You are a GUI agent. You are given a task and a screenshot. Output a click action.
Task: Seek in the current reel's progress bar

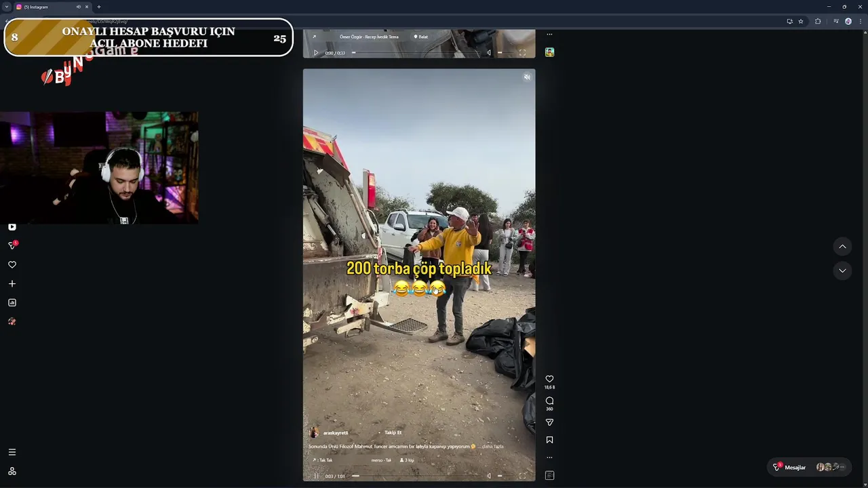click(418, 476)
